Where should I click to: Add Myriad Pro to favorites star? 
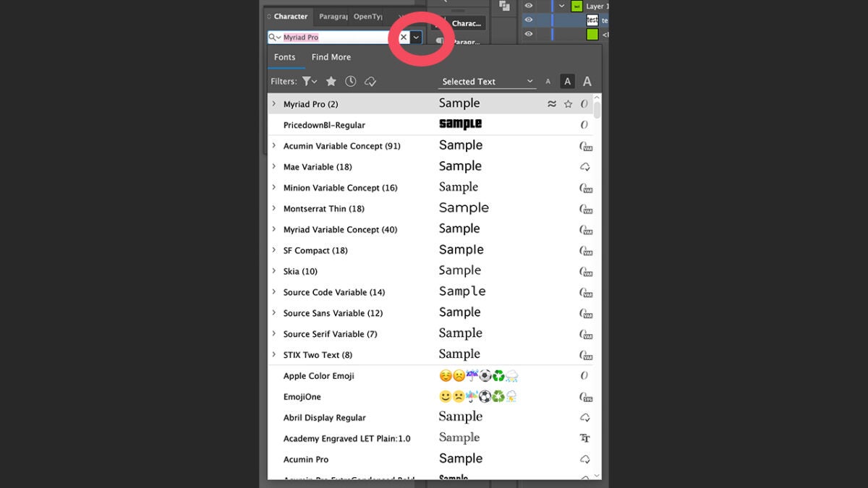(x=569, y=104)
